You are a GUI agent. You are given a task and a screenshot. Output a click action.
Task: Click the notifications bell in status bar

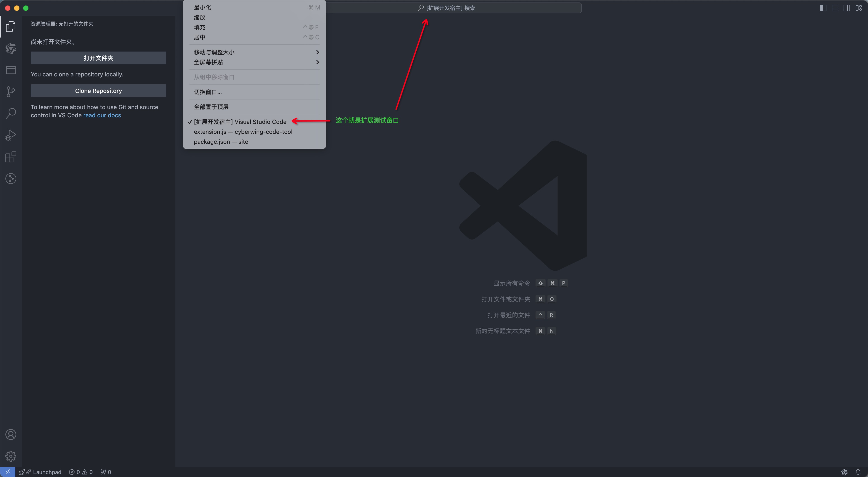click(x=858, y=472)
